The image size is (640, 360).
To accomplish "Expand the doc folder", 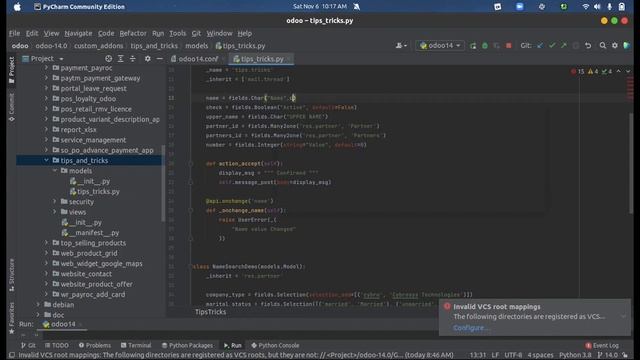I will 38,315.
